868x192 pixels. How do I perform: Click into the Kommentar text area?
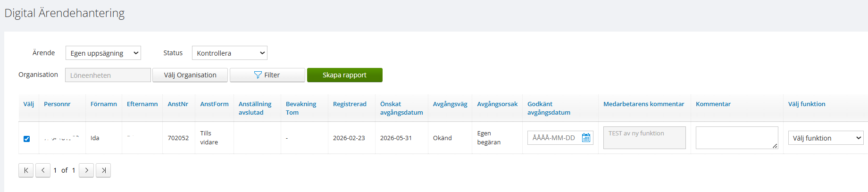(736, 138)
